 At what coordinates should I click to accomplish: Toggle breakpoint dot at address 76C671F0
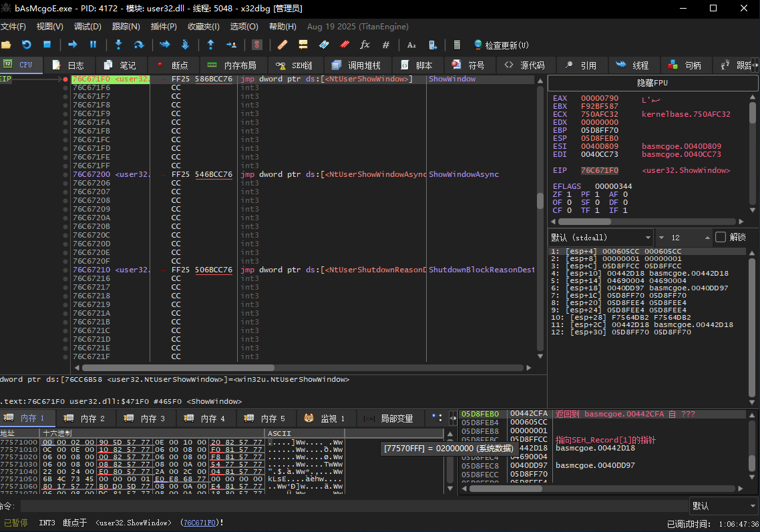[x=65, y=79]
